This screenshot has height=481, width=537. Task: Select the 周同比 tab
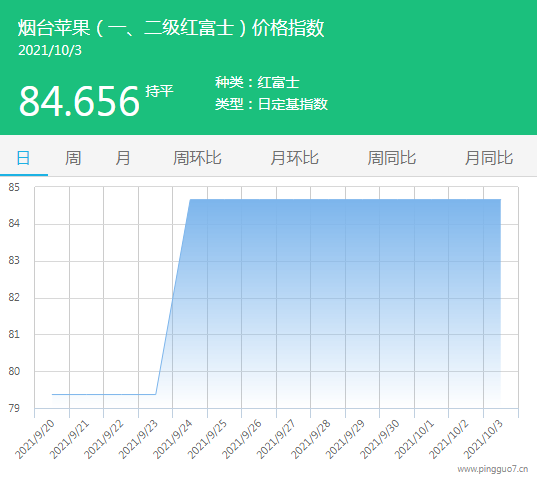coord(392,158)
